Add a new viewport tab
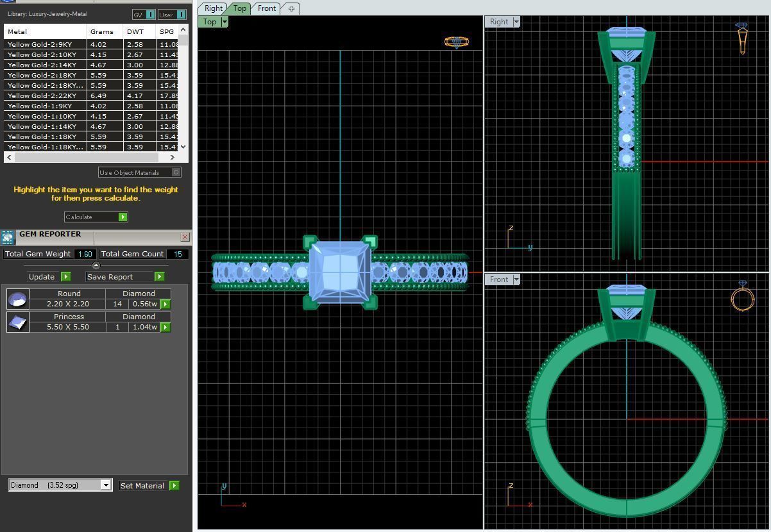 291,8
